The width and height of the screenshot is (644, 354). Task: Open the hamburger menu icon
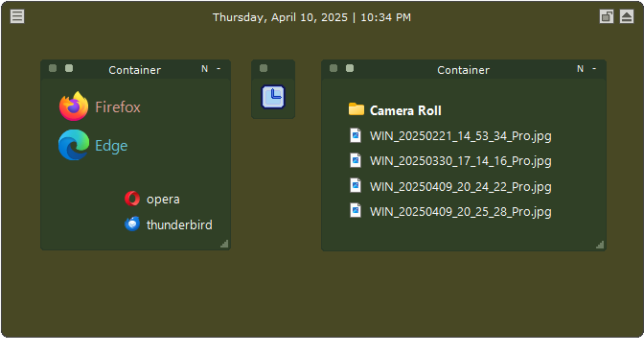pyautogui.click(x=17, y=16)
